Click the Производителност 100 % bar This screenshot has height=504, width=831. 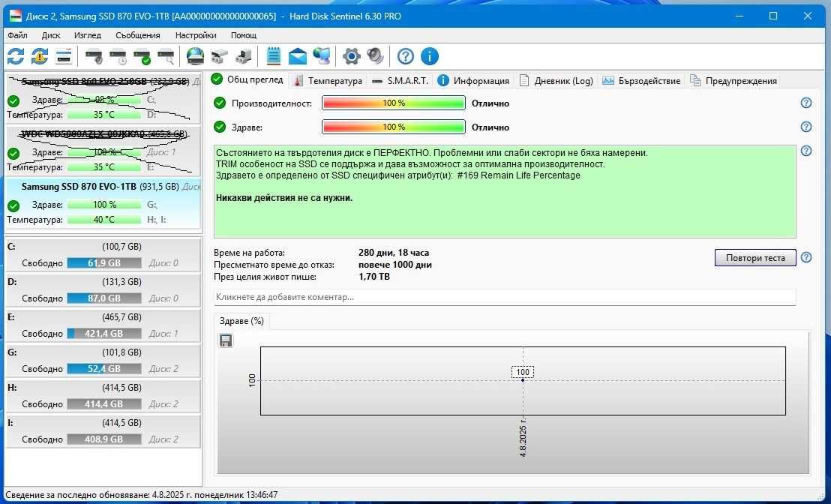[x=394, y=103]
